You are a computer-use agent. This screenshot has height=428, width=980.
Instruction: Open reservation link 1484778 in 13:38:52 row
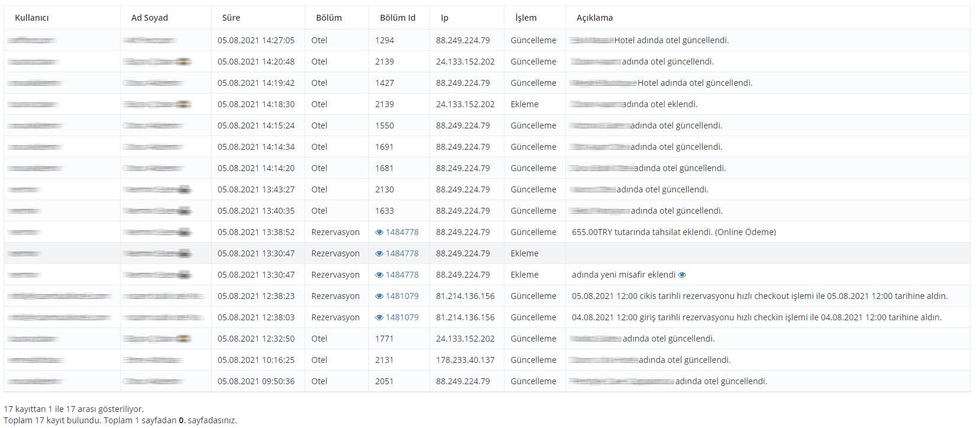[x=402, y=232]
